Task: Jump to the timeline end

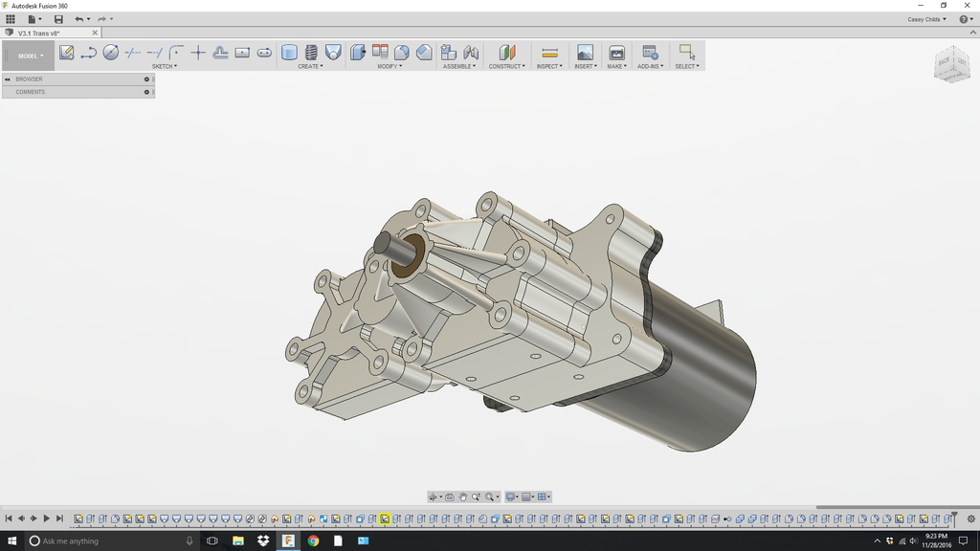Action: point(59,518)
